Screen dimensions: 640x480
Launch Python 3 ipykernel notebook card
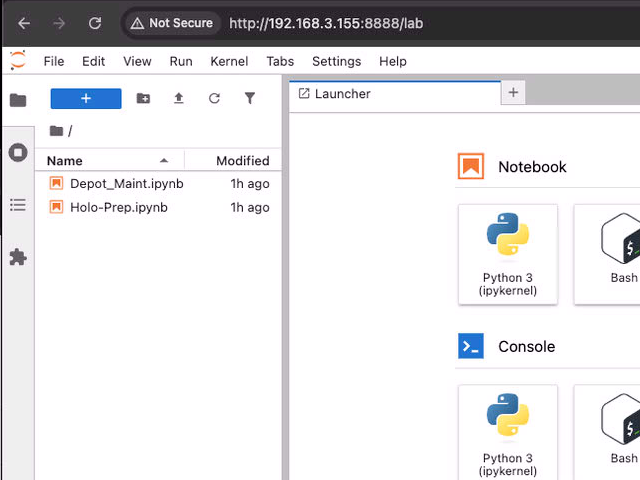click(508, 254)
